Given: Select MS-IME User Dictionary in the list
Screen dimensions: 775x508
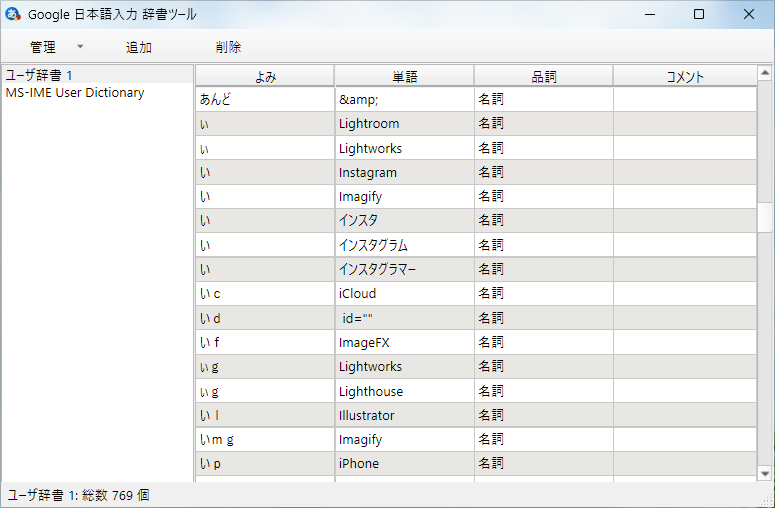Looking at the screenshot, I should (x=97, y=92).
